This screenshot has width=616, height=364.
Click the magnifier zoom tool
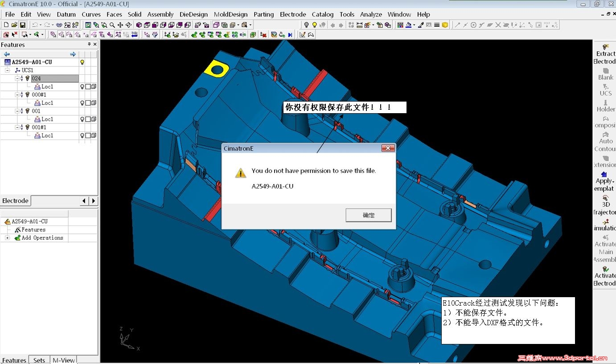point(112,25)
